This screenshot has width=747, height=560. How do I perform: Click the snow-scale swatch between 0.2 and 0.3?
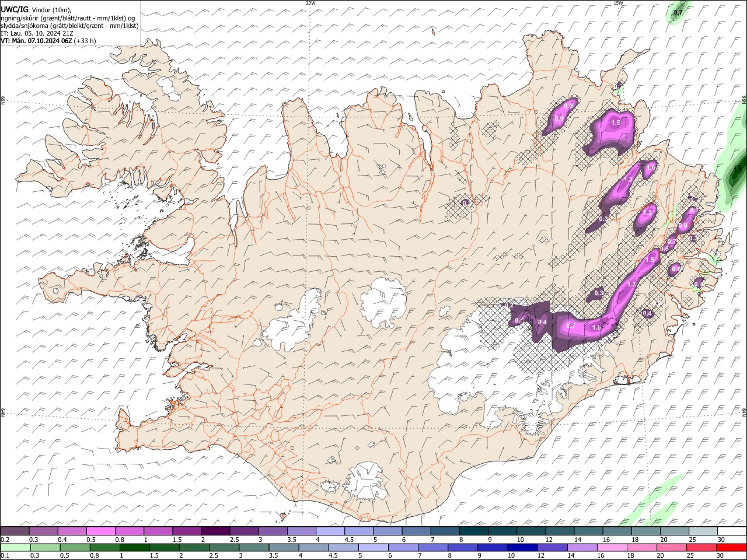pyautogui.click(x=15, y=531)
